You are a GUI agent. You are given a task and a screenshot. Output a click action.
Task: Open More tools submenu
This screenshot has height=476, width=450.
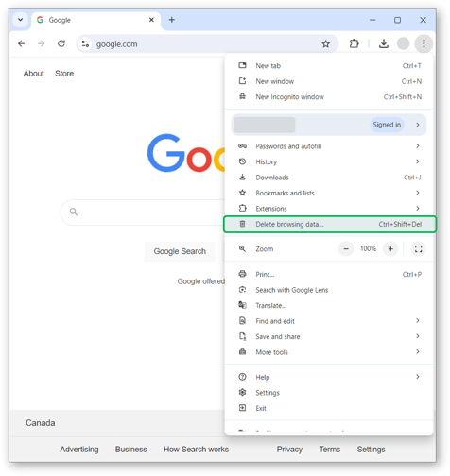pyautogui.click(x=329, y=352)
